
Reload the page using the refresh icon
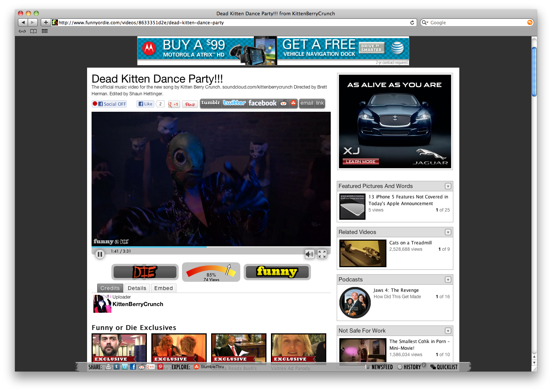(412, 22)
